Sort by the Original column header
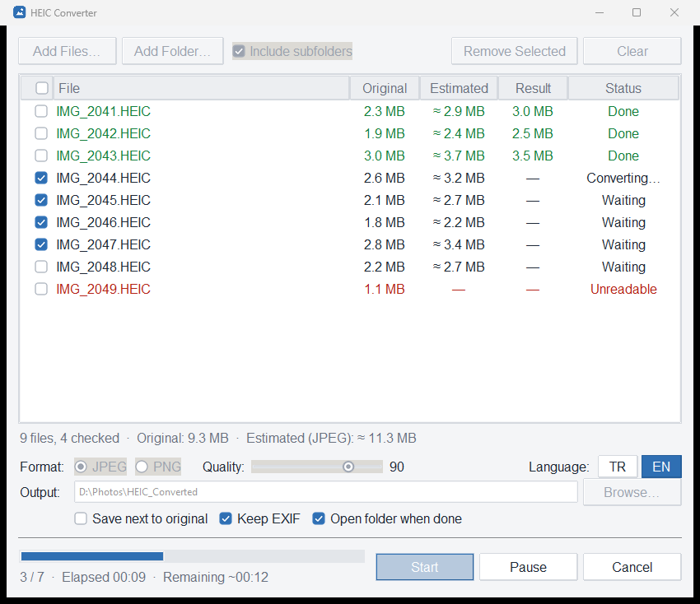 (x=385, y=88)
